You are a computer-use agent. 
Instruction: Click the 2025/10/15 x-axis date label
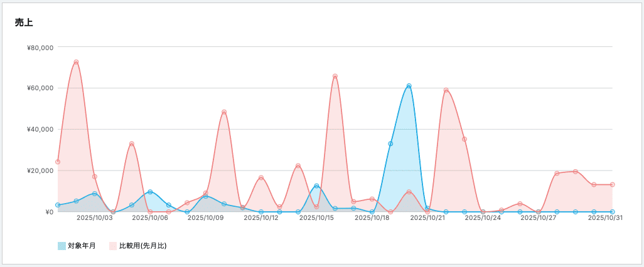pyautogui.click(x=316, y=218)
